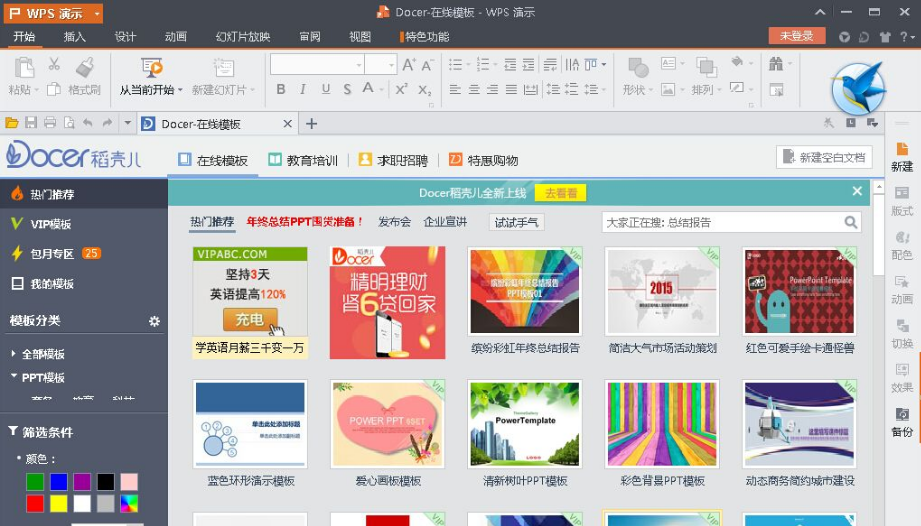Open file folder icon in quick toolbar
This screenshot has height=526, width=921.
12,123
